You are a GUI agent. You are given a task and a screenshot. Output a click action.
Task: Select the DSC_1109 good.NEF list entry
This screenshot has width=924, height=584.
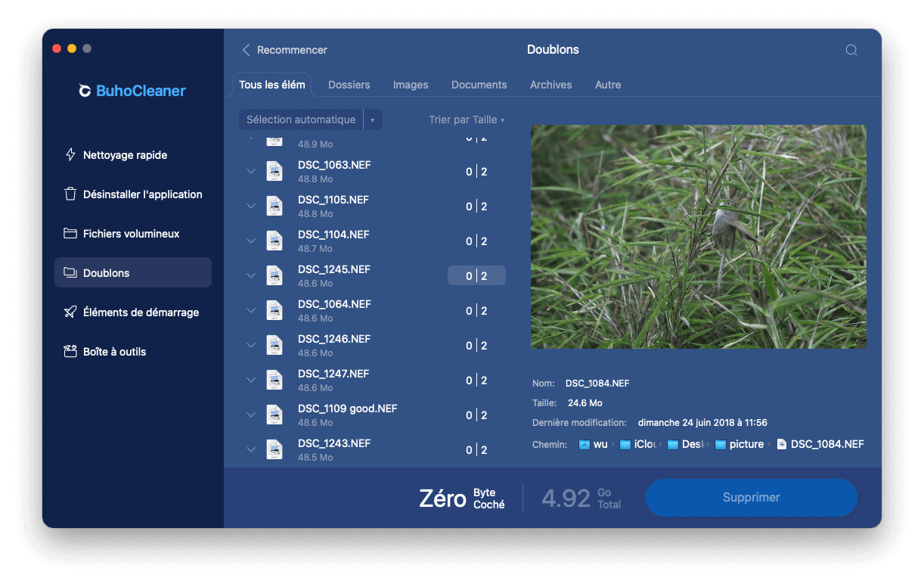[347, 415]
